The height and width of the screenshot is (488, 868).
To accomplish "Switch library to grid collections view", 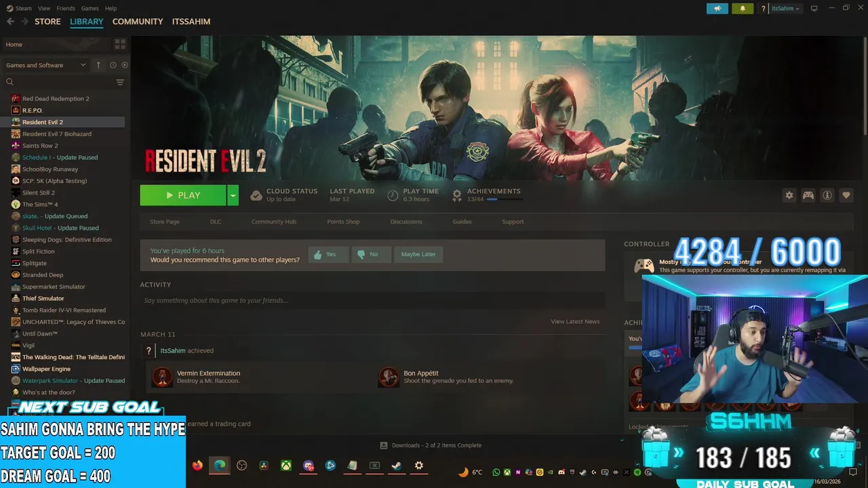I will coord(120,44).
